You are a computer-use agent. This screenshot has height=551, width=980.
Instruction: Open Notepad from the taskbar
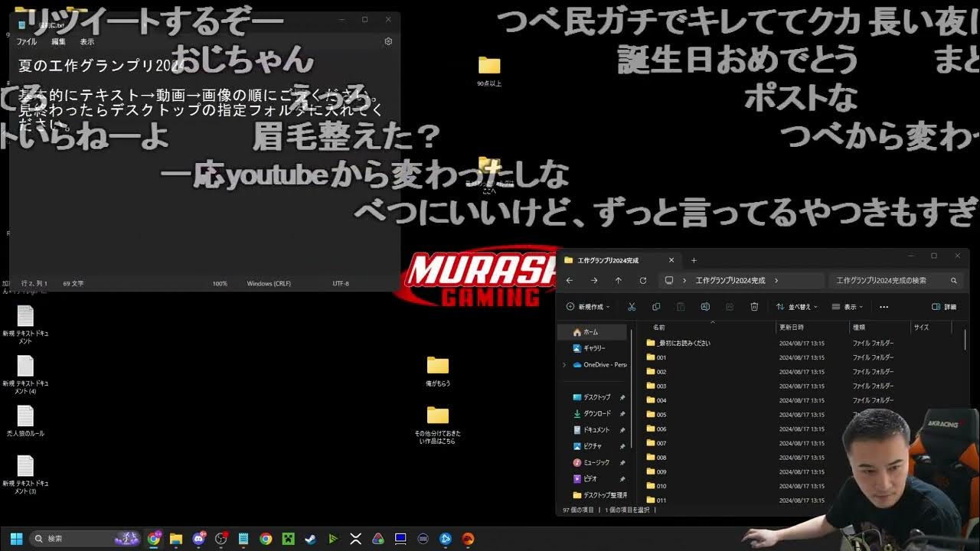(243, 539)
